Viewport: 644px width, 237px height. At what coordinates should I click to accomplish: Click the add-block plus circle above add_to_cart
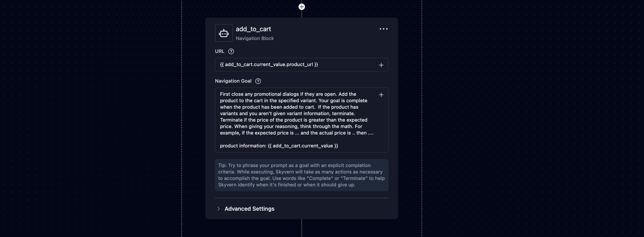tap(302, 7)
